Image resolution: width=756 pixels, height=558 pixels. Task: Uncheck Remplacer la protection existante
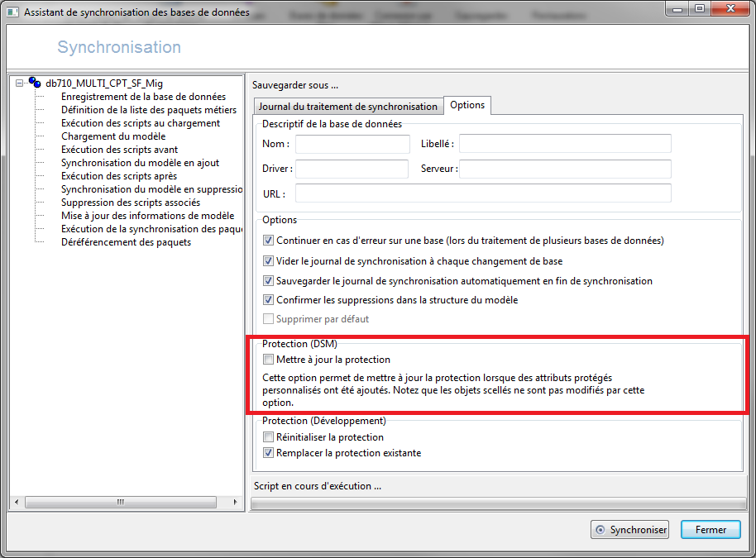pos(268,452)
